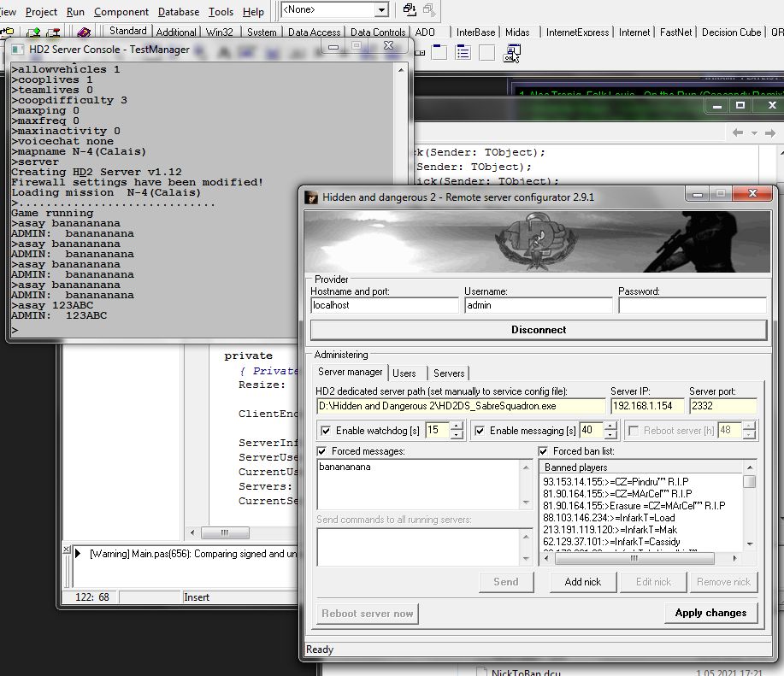
Task: Click the Apply changes button
Action: 710,613
